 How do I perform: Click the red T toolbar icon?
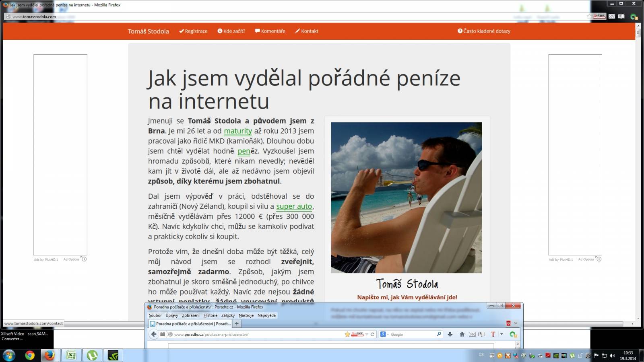(x=493, y=334)
